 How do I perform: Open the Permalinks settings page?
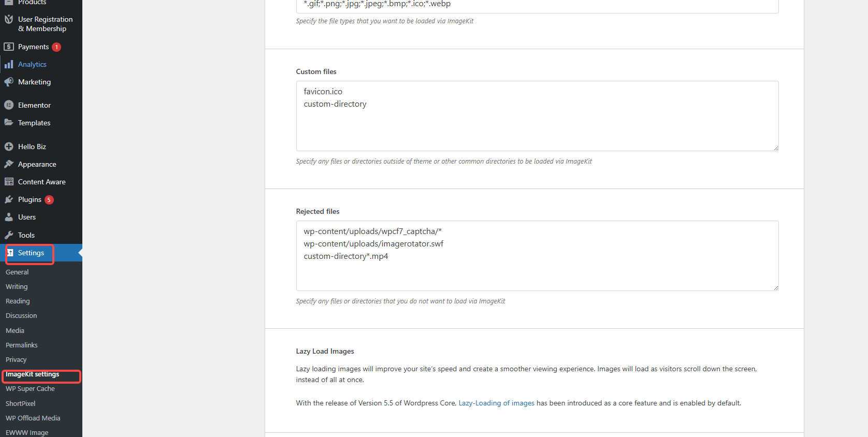point(22,345)
